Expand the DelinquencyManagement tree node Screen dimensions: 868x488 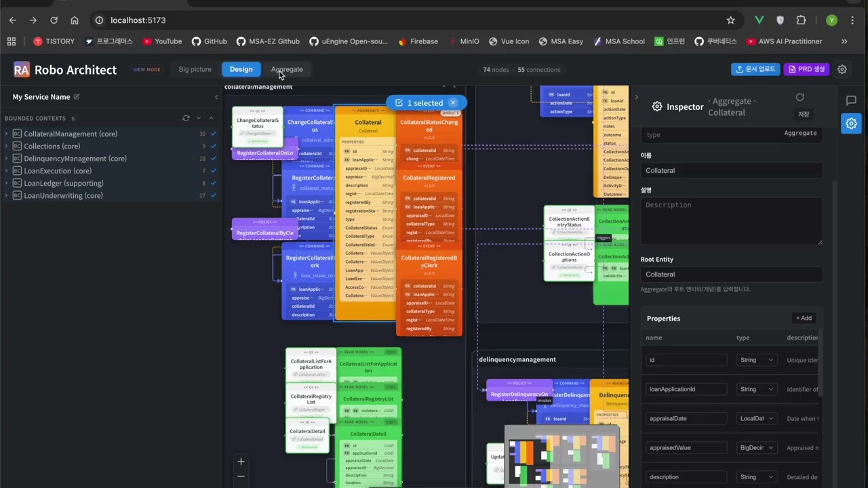pyautogui.click(x=7, y=159)
